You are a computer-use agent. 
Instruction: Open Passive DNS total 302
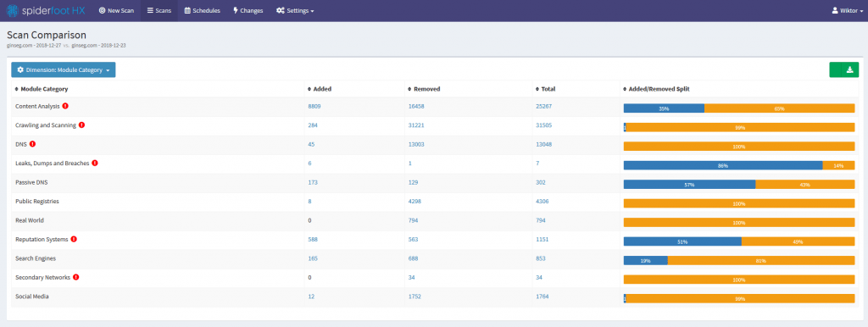click(x=540, y=182)
